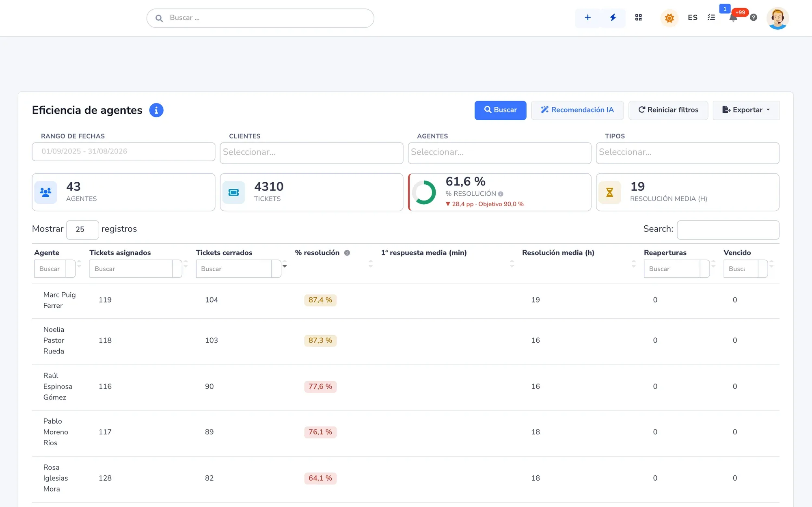Click info icon next to % RESOLUCIÓN
812x507 pixels.
501,194
